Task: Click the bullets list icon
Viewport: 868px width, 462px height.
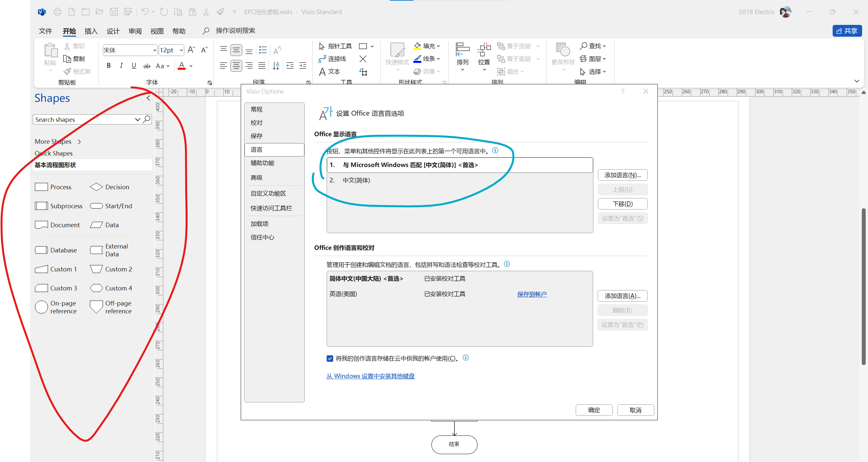Action: click(263, 50)
